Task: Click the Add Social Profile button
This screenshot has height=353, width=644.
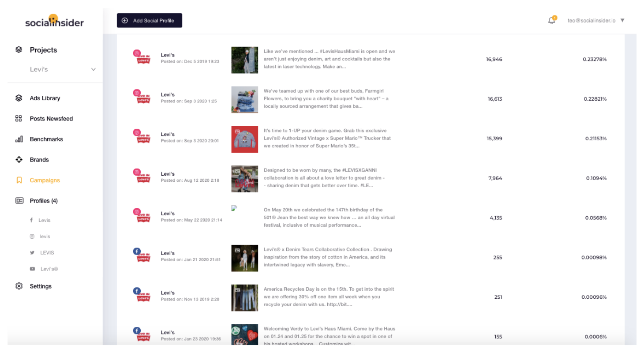Action: pyautogui.click(x=149, y=20)
